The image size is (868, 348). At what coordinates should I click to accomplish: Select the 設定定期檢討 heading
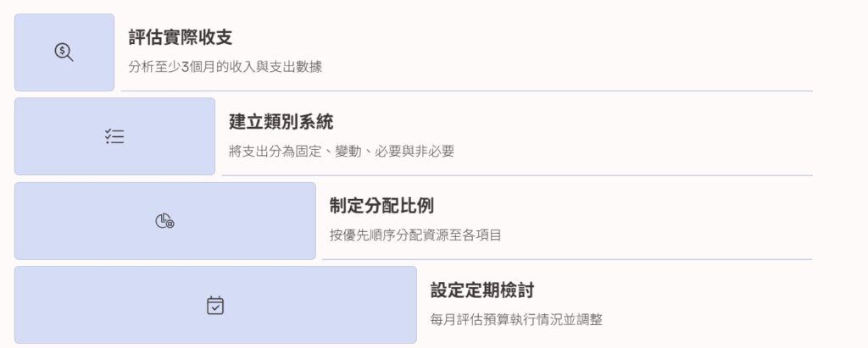point(482,290)
